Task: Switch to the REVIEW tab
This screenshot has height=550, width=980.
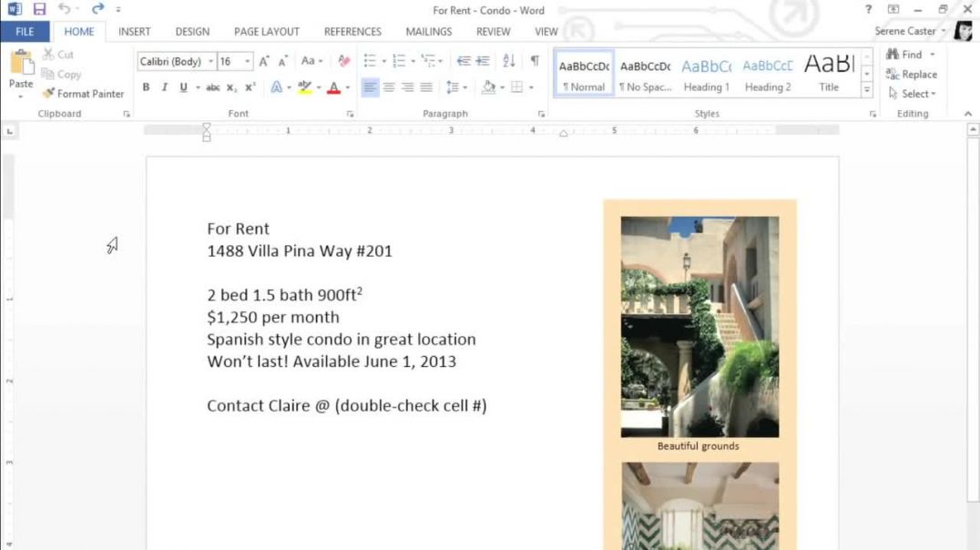Action: [x=493, y=31]
